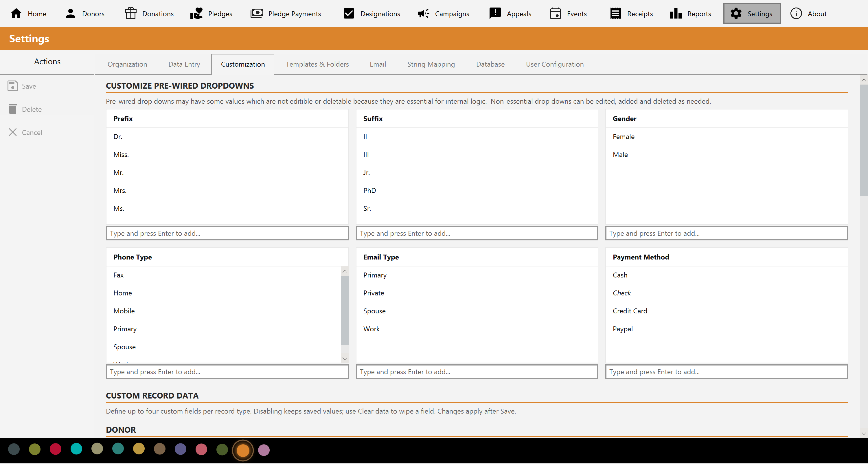Click the Phone Type add-value input field

tap(227, 372)
